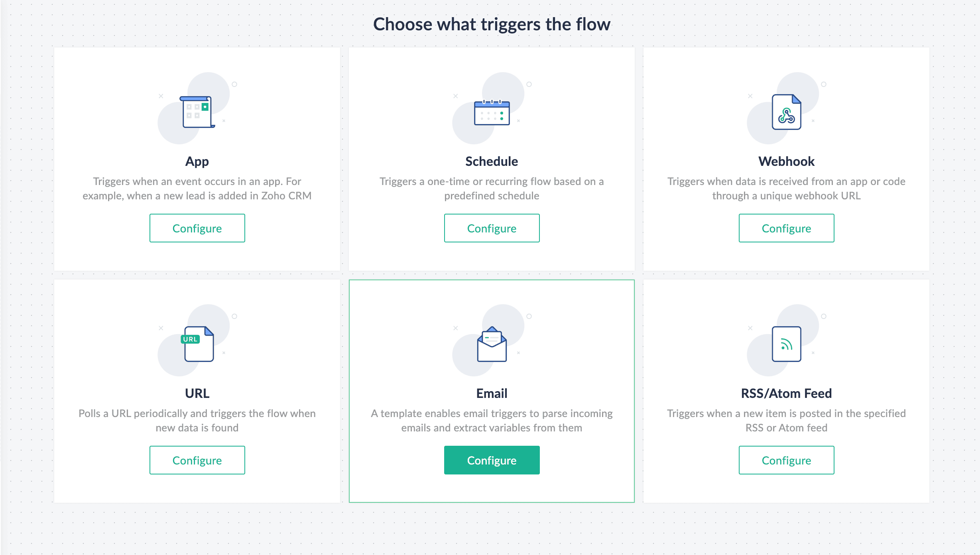The height and width of the screenshot is (555, 980).
Task: Click the Webhook description text
Action: pyautogui.click(x=786, y=189)
